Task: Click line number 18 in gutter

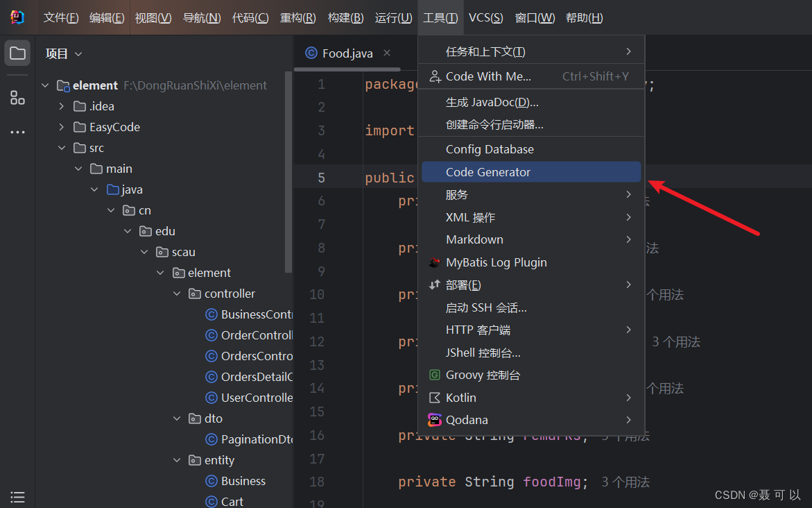Action: [317, 482]
